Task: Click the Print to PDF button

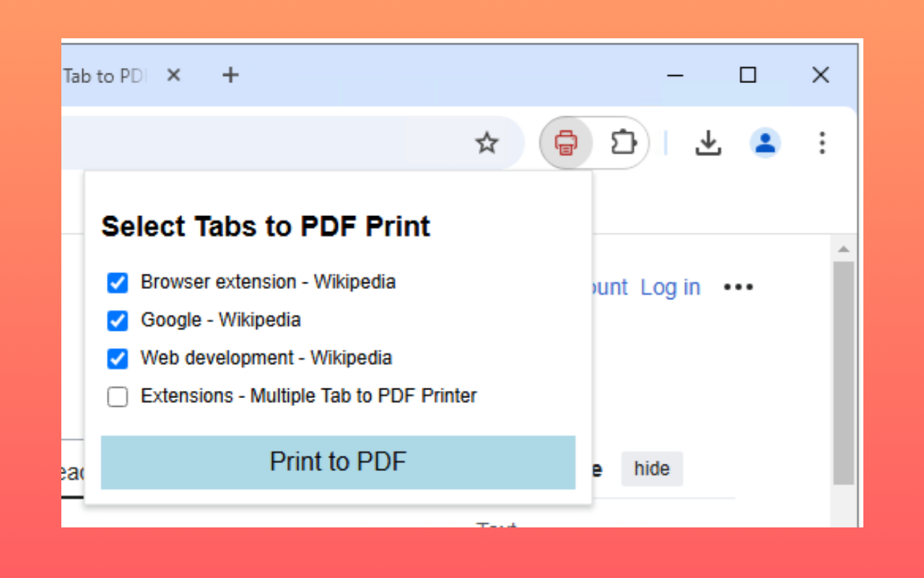Action: click(337, 462)
